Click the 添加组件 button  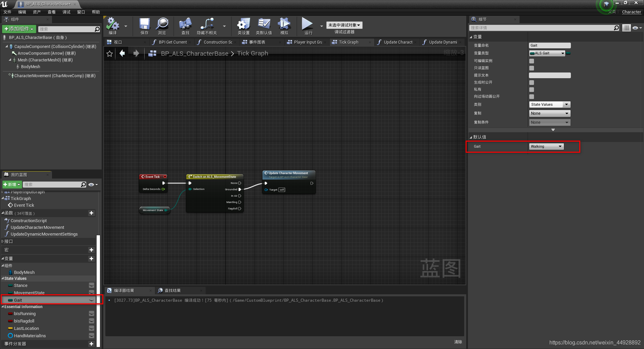coord(19,29)
